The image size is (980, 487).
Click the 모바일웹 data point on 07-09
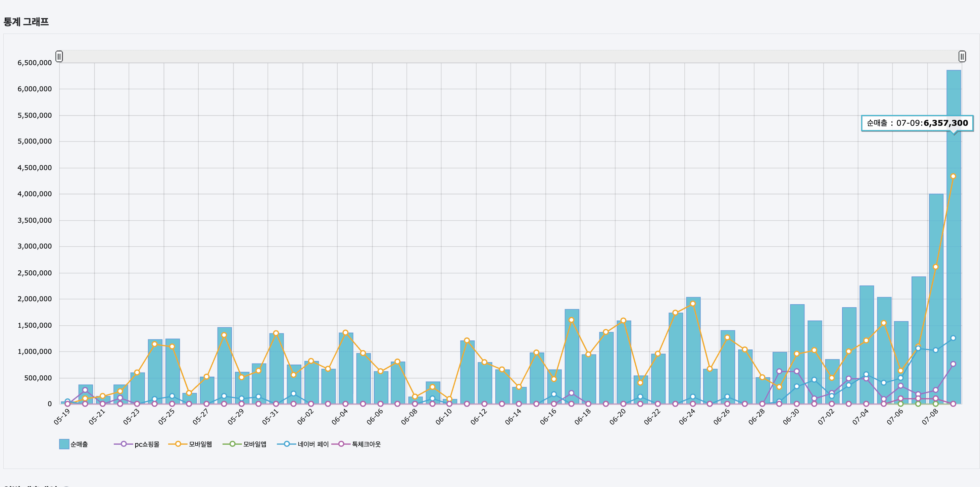pos(953,176)
